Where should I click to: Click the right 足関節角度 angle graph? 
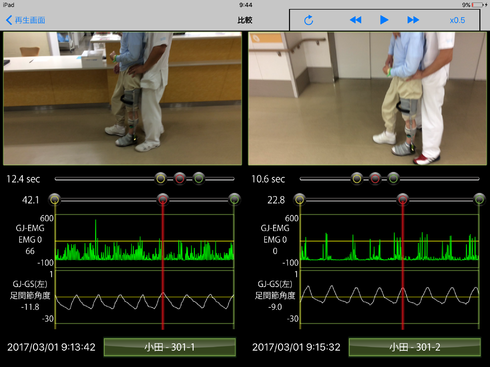[389, 297]
